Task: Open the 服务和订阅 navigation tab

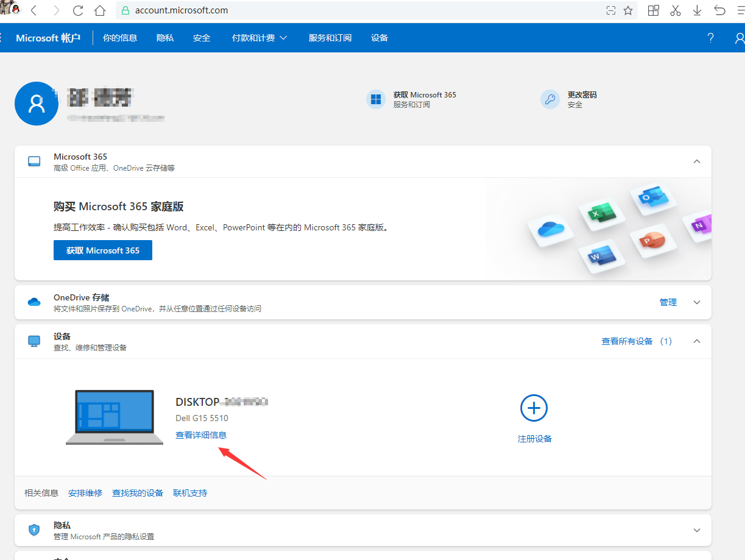Action: coord(330,38)
